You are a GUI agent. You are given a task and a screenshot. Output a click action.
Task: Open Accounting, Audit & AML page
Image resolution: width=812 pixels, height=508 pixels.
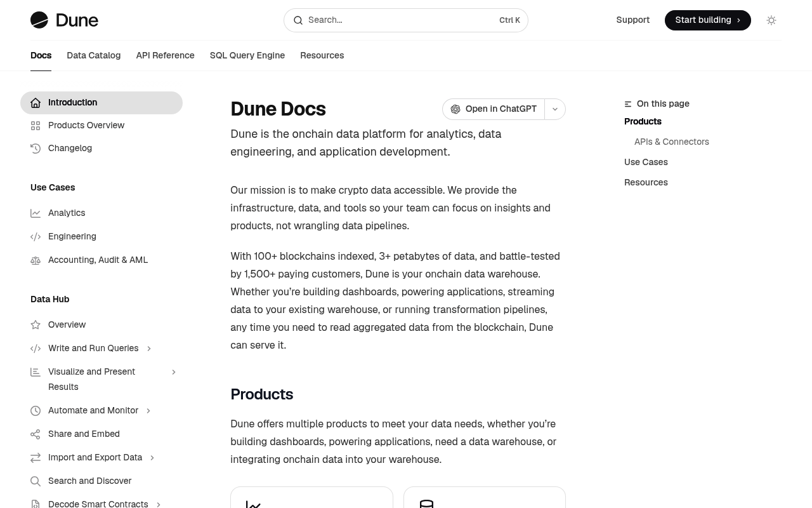pos(101,260)
